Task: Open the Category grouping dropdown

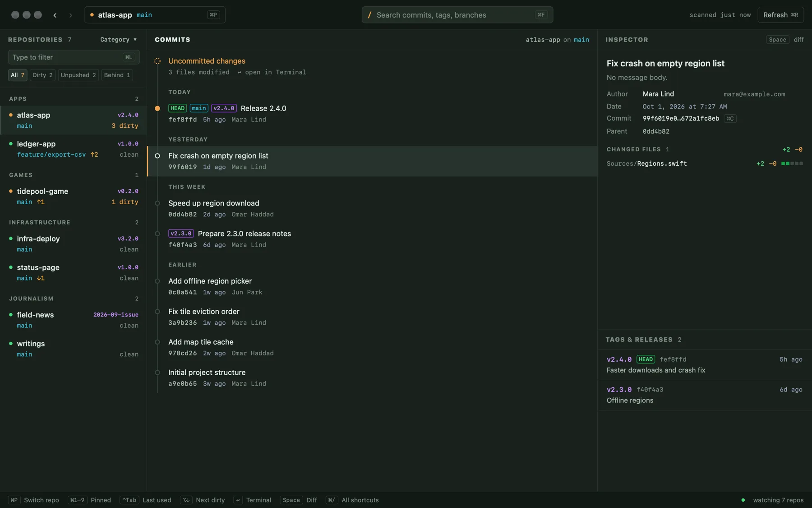Action: click(118, 40)
